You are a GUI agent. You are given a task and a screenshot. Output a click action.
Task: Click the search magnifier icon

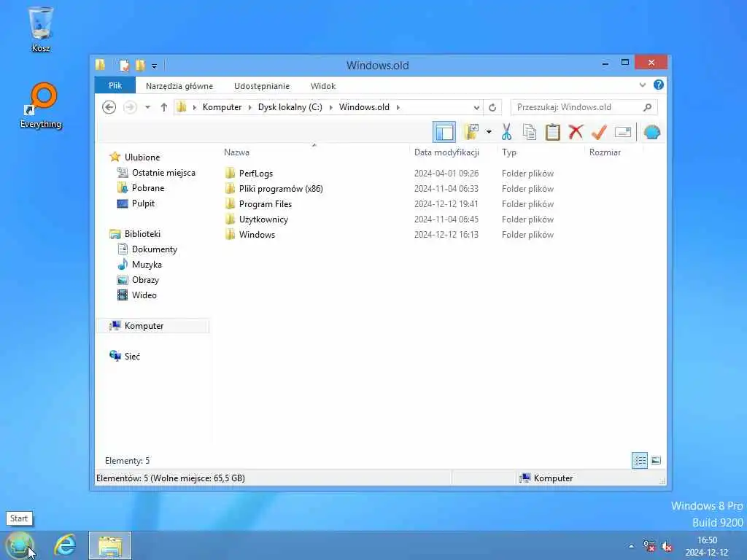(x=648, y=107)
